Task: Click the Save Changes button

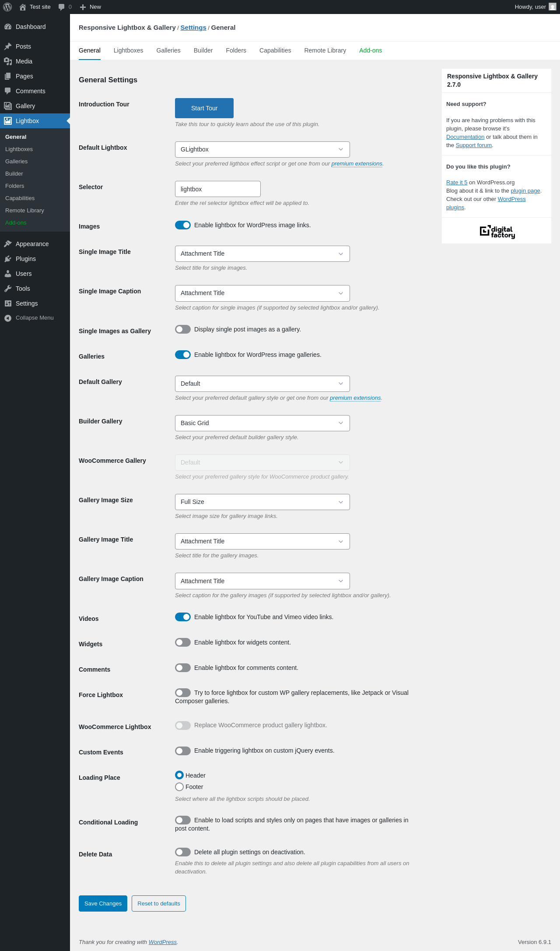Action: (103, 903)
